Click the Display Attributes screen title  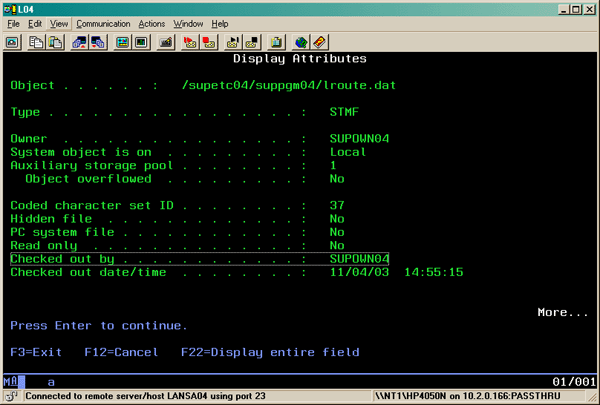coord(300,59)
